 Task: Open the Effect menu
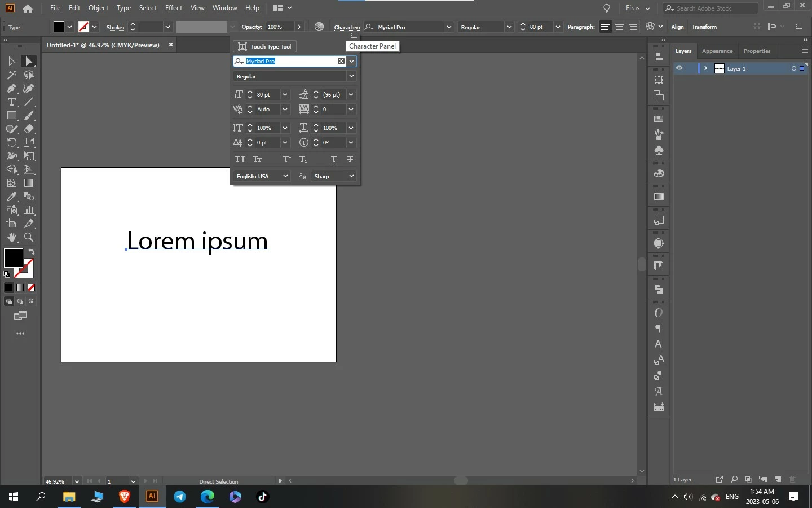(174, 8)
